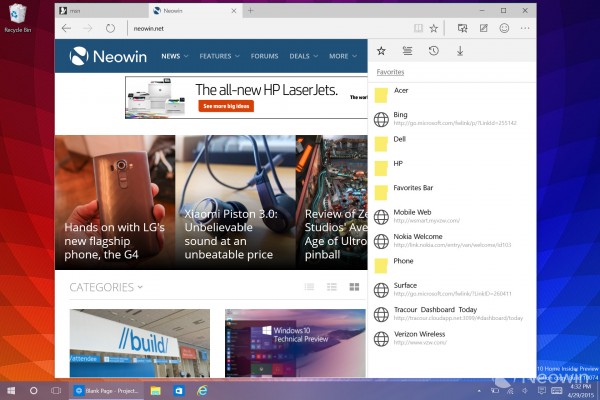Toggle Reading view book icon
This screenshot has height=400, width=600.
point(417,29)
